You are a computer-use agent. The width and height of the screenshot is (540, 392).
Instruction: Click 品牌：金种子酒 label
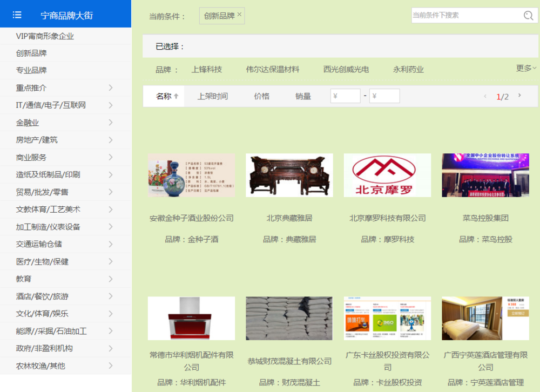tap(192, 239)
